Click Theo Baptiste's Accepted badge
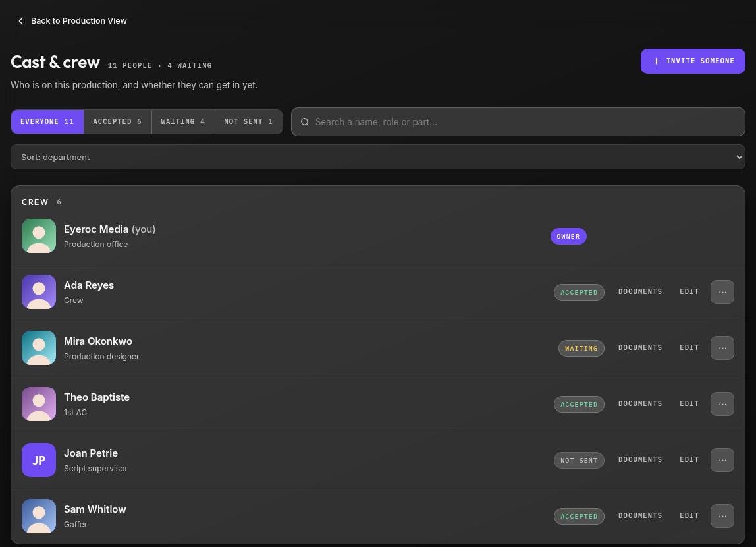This screenshot has height=547, width=756. (x=579, y=404)
